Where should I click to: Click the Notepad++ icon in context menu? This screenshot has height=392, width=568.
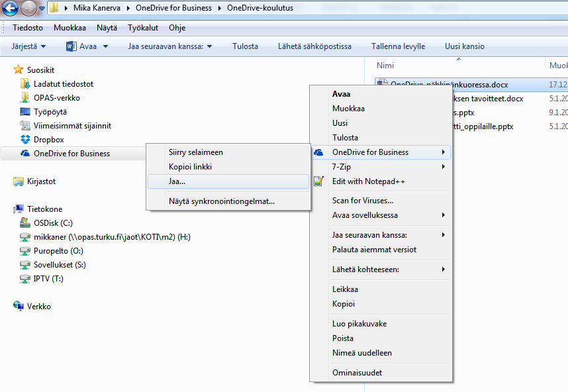(318, 181)
